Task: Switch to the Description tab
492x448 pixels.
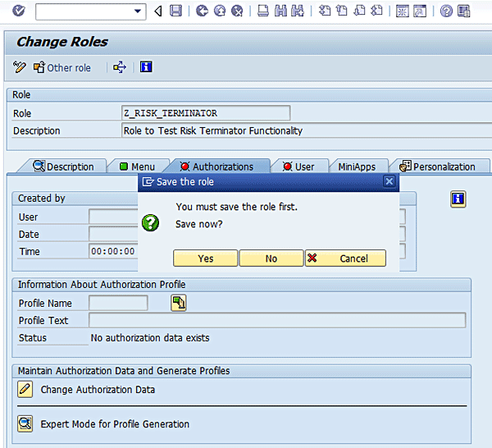Action: click(62, 167)
